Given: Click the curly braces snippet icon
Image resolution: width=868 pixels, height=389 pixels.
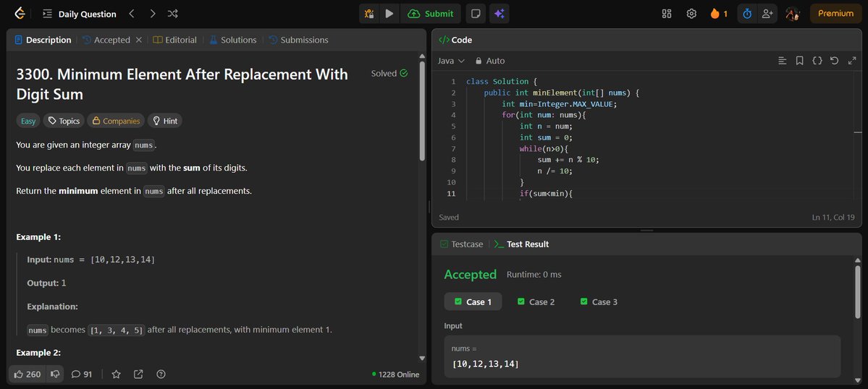Looking at the screenshot, I should [x=817, y=61].
